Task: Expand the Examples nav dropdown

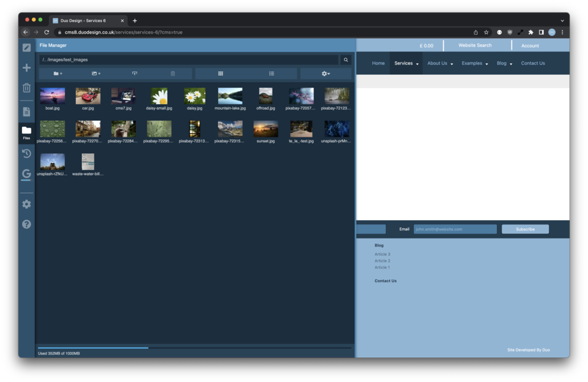Action: (x=475, y=63)
